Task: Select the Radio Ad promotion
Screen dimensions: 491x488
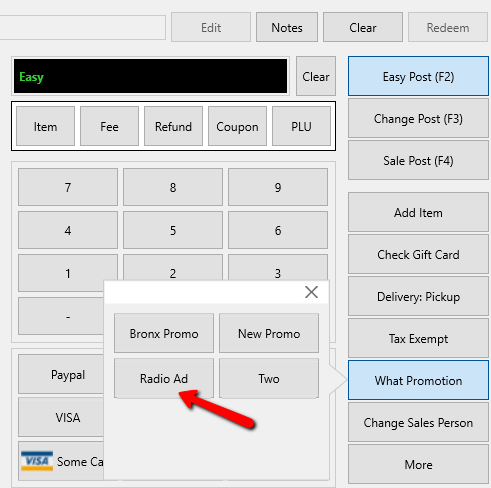Action: tap(164, 379)
